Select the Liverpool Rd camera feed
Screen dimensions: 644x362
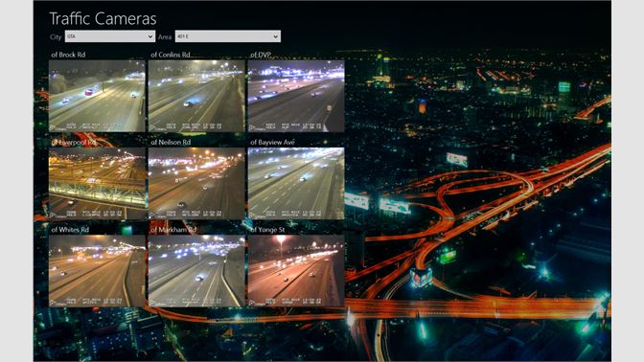97,184
